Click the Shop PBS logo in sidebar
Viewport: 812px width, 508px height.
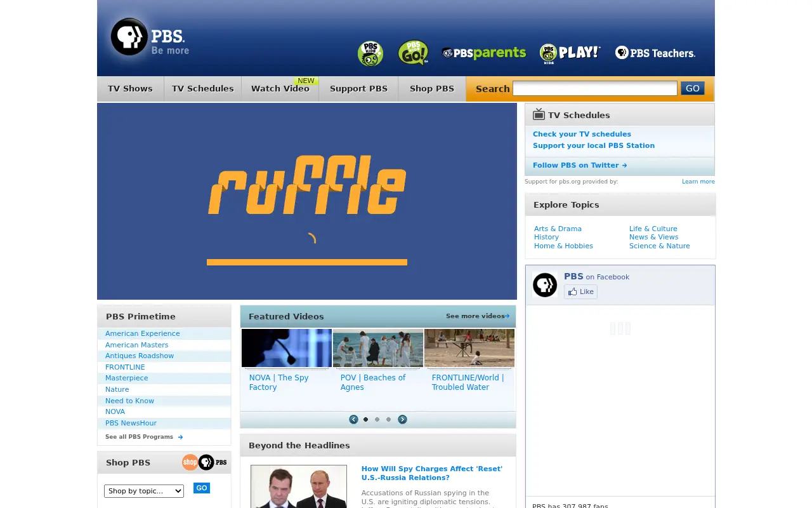pyautogui.click(x=204, y=462)
